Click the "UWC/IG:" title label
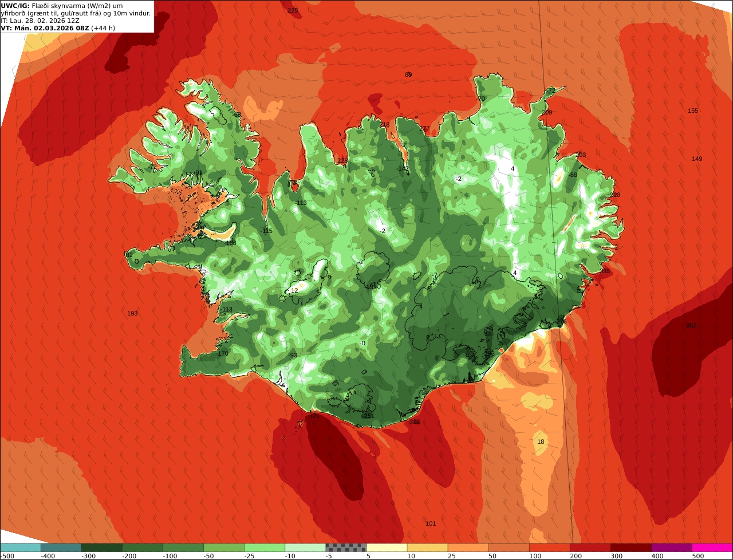Screen dimensions: 733x560 [15, 6]
